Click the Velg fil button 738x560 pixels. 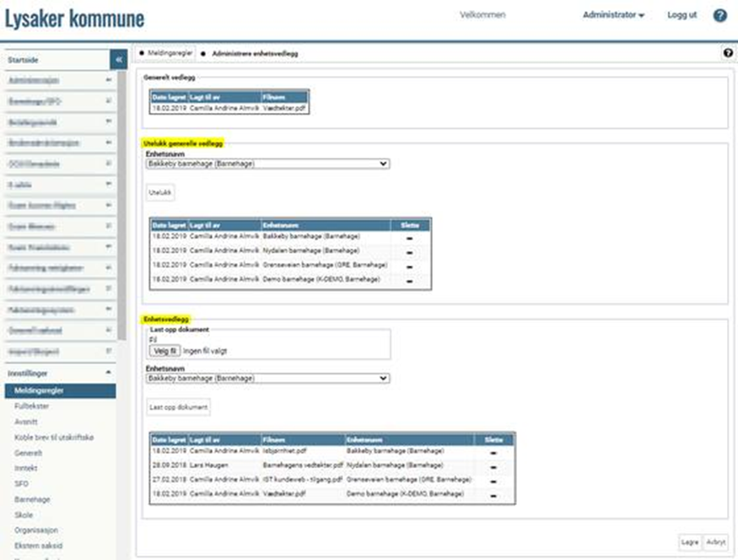point(164,350)
